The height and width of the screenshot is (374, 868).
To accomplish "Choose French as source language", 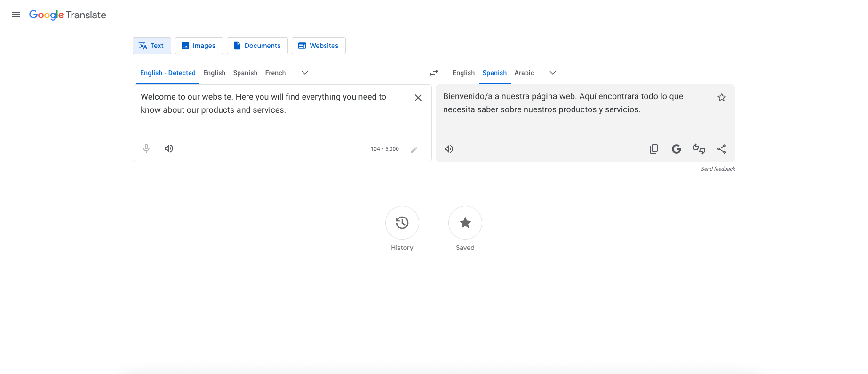I will point(276,73).
